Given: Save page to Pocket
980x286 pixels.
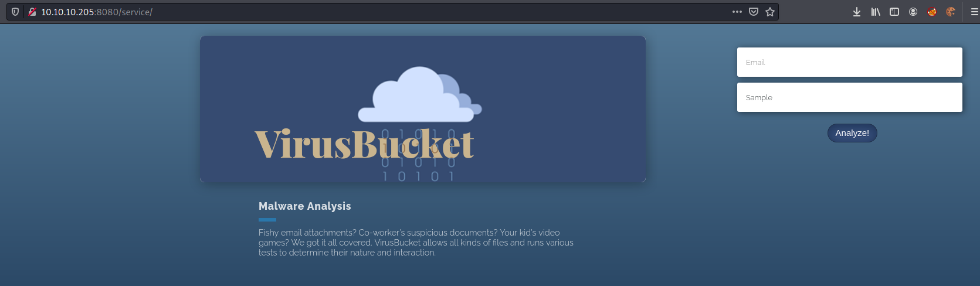Looking at the screenshot, I should point(754,12).
